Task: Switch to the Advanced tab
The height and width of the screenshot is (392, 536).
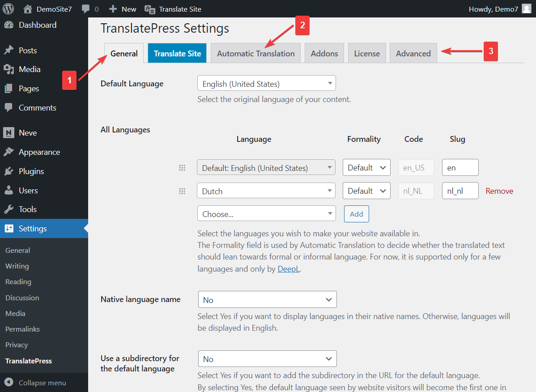Action: pos(413,53)
